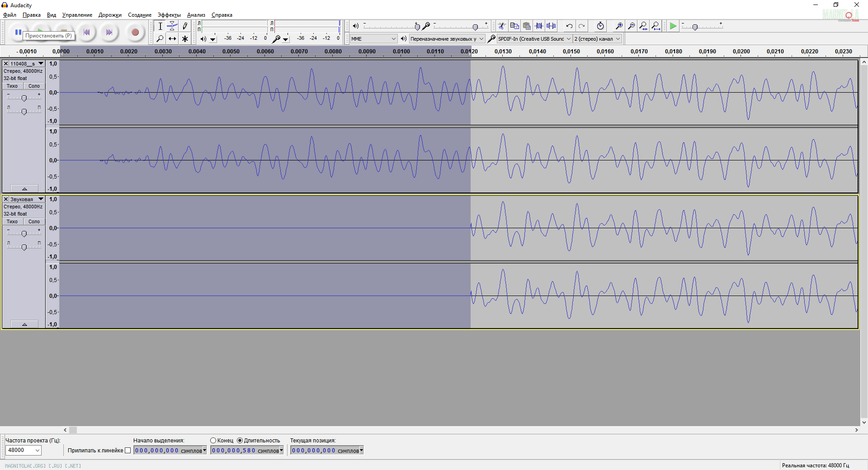Mute the Звуковая track with Тихо
The image size is (868, 470).
click(x=12, y=221)
